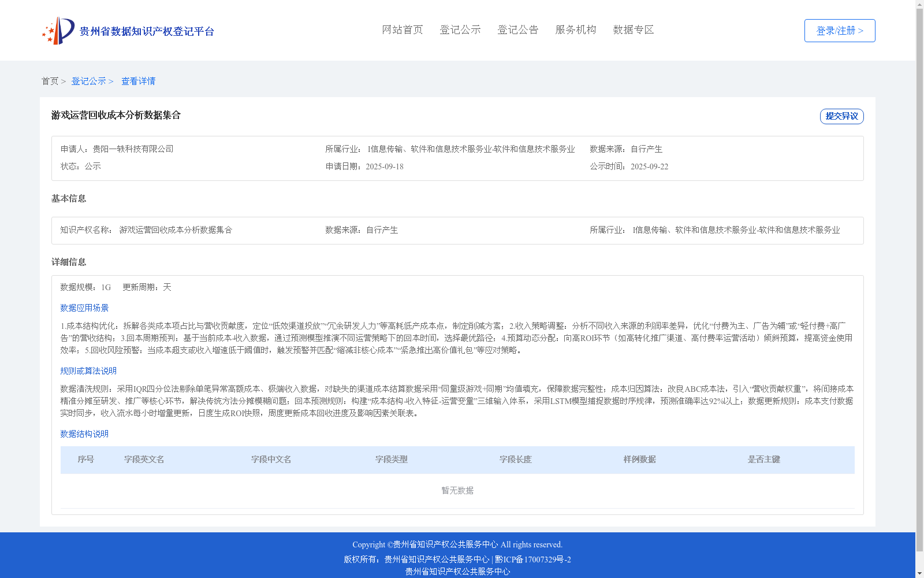The height and width of the screenshot is (578, 924).
Task: Select the 数据规模：1G text
Action: (x=85, y=287)
